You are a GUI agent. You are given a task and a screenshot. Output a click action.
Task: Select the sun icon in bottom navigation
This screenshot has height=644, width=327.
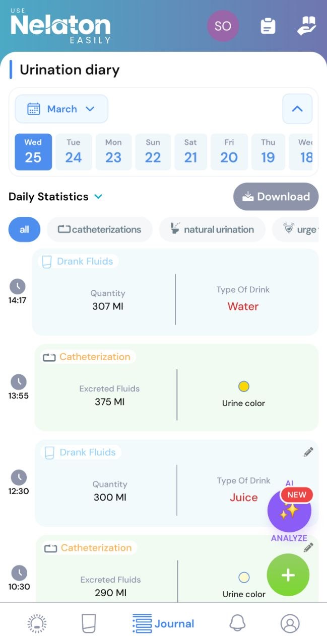coord(36,623)
